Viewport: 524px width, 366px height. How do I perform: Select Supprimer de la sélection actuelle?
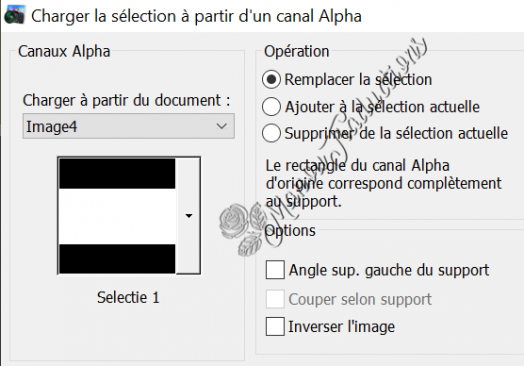click(x=271, y=133)
